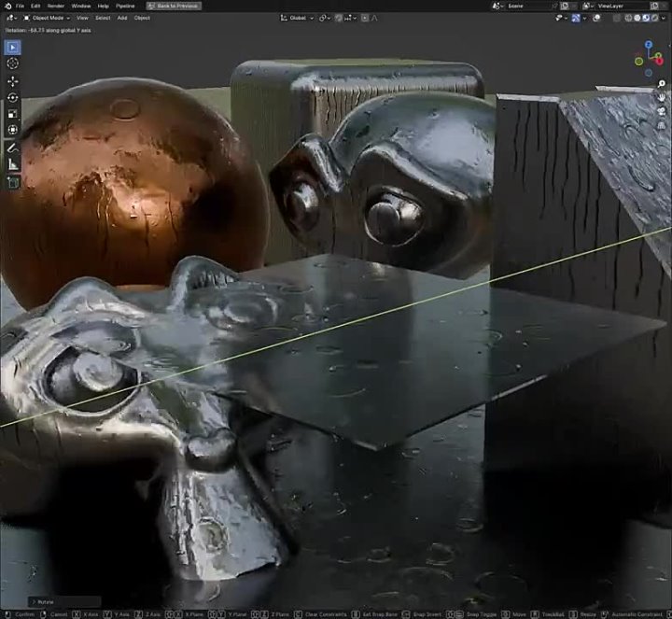Select the Move tool in toolbar
672x619 pixels.
click(x=13, y=80)
